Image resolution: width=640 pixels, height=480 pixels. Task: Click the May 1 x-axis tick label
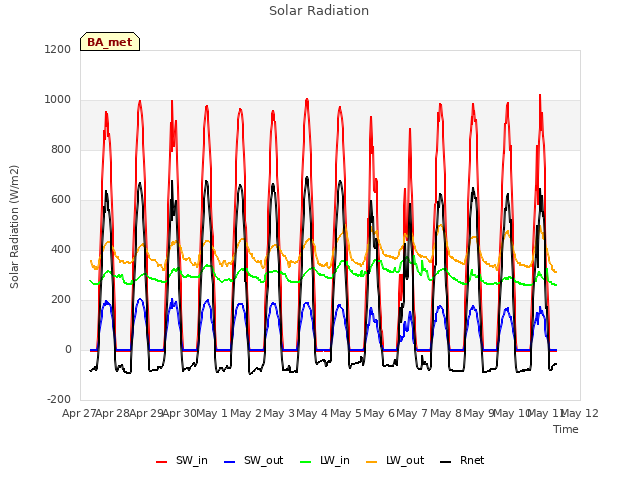[x=211, y=413]
